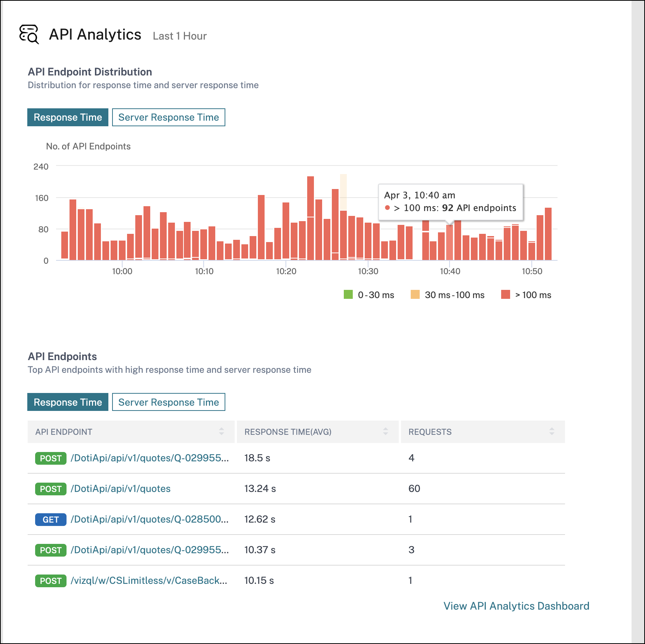Open /DotiApi/api/v1/quotes endpoint link
The image size is (645, 644).
point(120,489)
